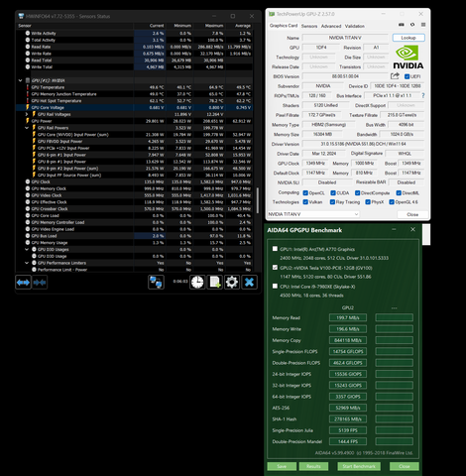Click the blue X icon in HWiNFO toolbar
The image size is (466, 476).
pos(249,283)
